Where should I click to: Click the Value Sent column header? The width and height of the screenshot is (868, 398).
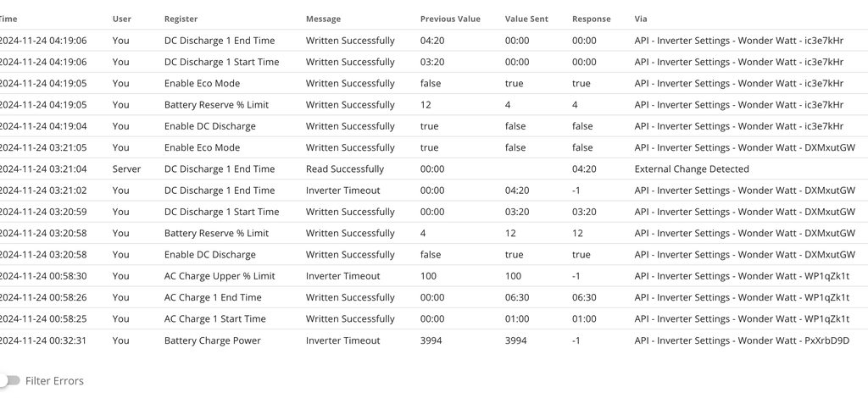[x=526, y=19]
